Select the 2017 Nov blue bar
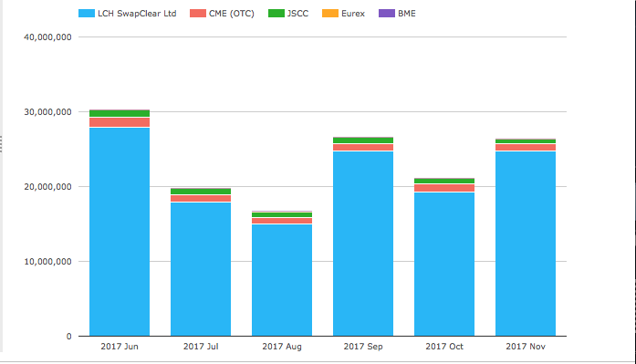Image resolution: width=636 pixels, height=364 pixels. 526,244
